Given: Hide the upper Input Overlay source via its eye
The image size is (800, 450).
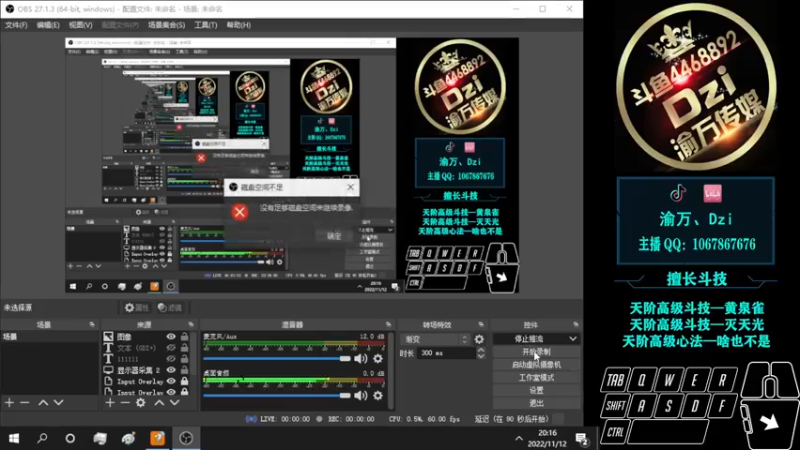Looking at the screenshot, I should (171, 382).
